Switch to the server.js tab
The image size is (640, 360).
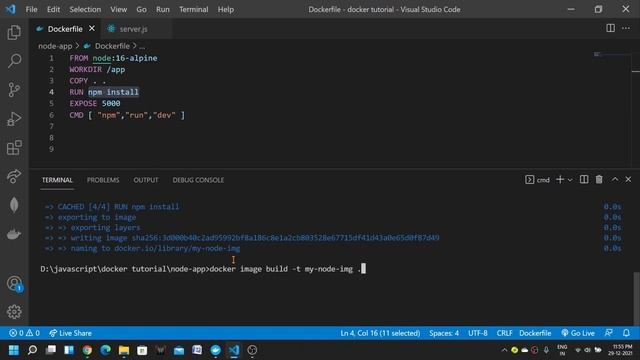point(133,29)
